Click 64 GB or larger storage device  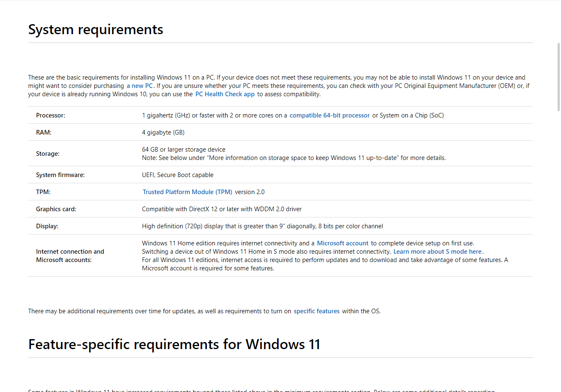click(184, 150)
